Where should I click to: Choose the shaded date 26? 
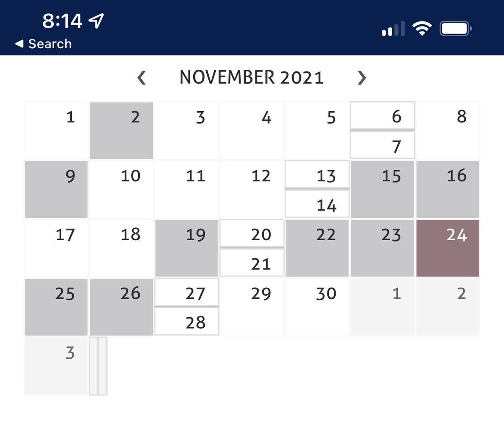pos(122,307)
